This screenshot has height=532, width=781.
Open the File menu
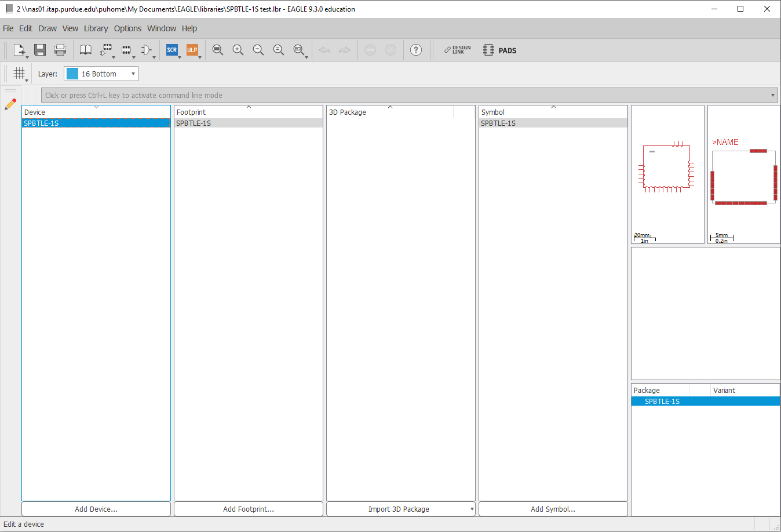(8, 28)
